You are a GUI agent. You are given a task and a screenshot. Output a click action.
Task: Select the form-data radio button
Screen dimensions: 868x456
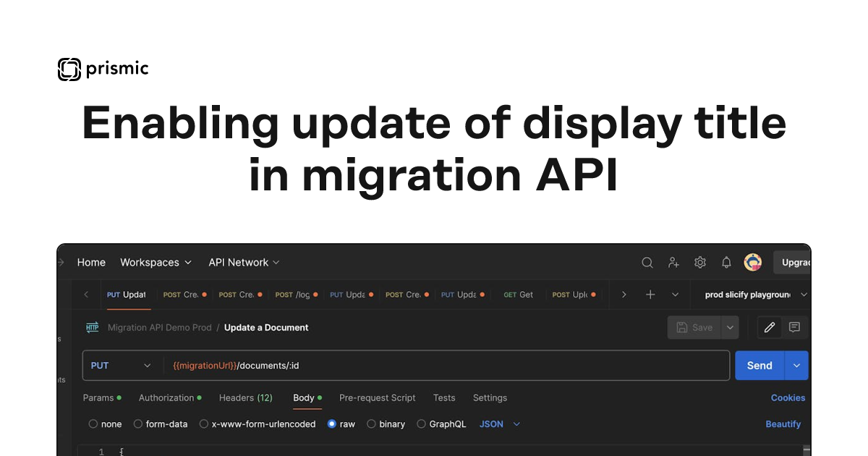[139, 424]
